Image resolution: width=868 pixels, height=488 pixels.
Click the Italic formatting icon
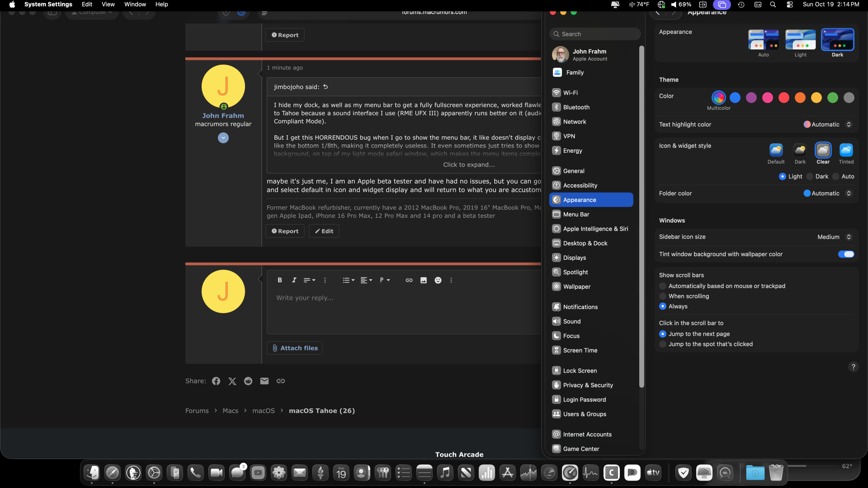coord(294,280)
